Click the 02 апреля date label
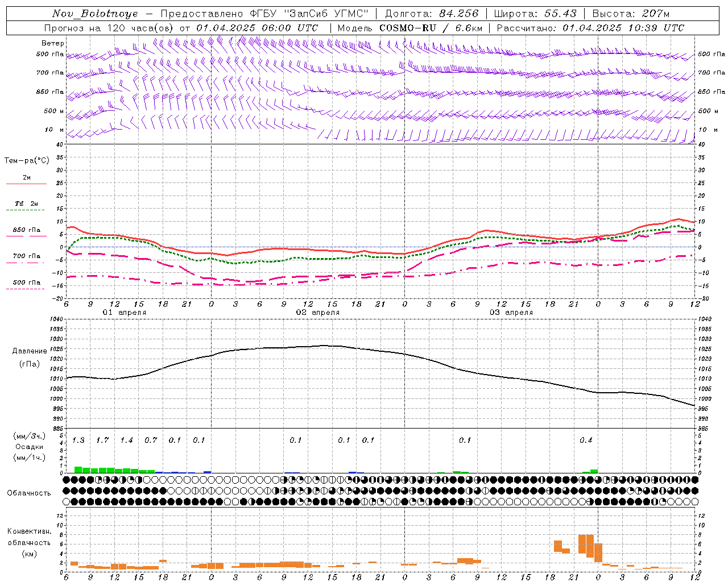Screen dimensions: 728x582 click(317, 313)
